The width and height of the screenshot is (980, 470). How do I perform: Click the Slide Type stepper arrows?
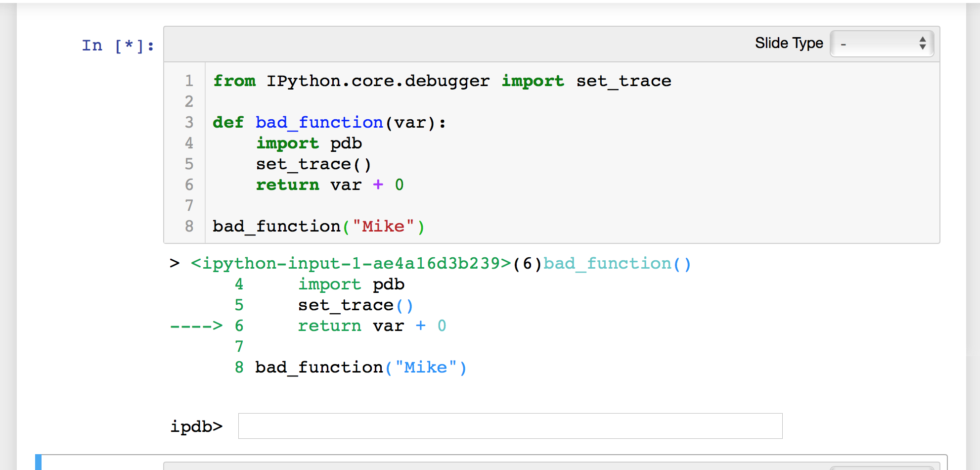pos(923,44)
